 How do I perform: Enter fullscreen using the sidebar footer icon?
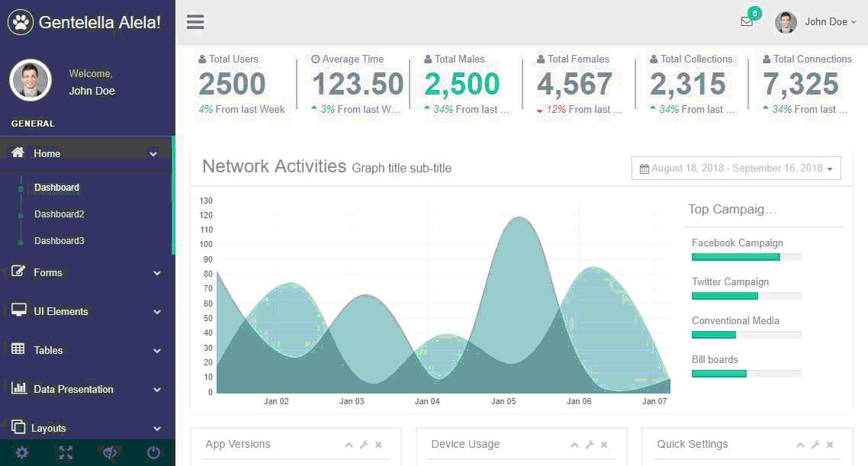[66, 453]
